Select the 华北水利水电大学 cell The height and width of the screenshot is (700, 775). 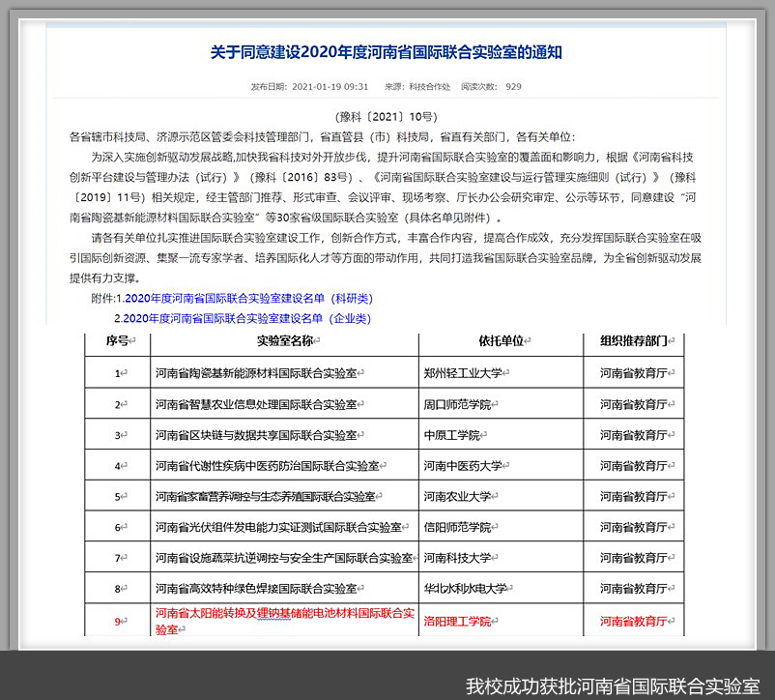point(465,588)
